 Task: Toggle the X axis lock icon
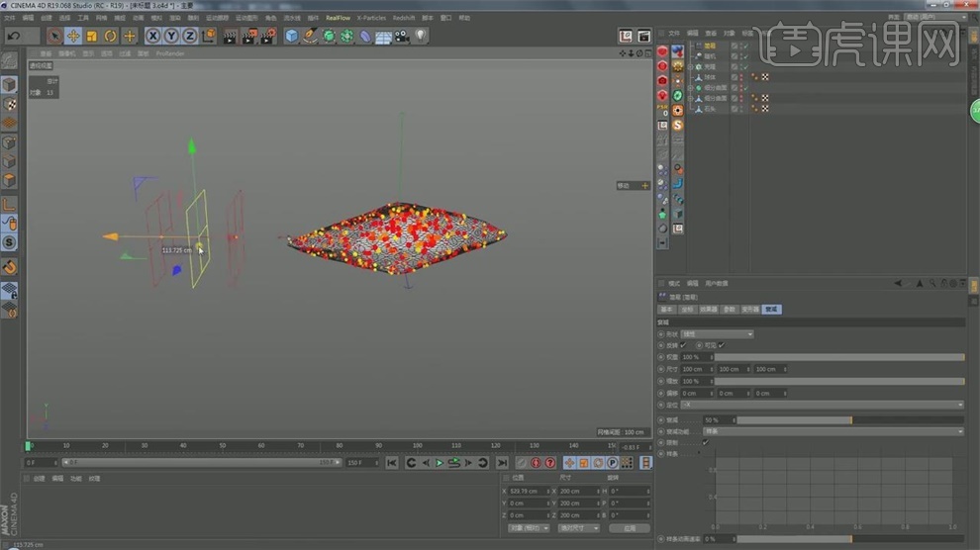(153, 36)
